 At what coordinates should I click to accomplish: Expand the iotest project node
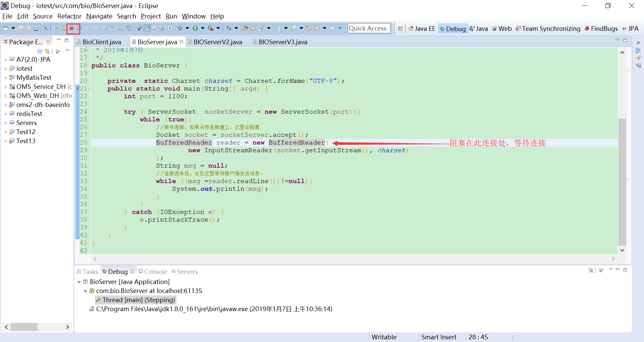point(6,69)
